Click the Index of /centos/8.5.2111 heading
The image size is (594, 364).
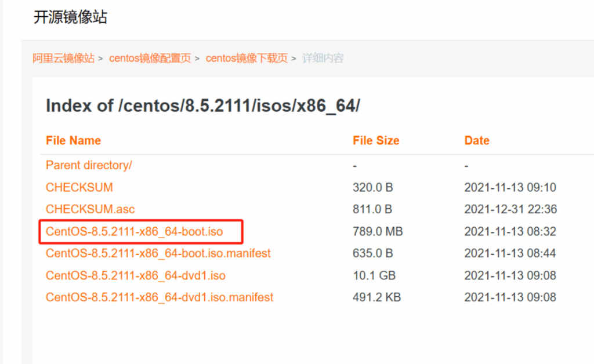(203, 106)
